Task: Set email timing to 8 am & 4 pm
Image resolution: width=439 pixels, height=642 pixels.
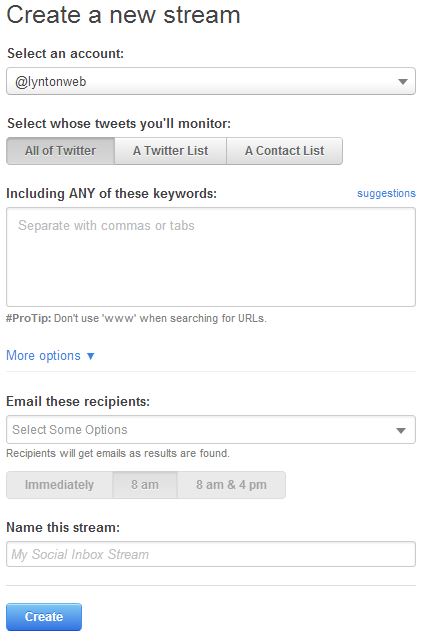Action: tap(231, 485)
